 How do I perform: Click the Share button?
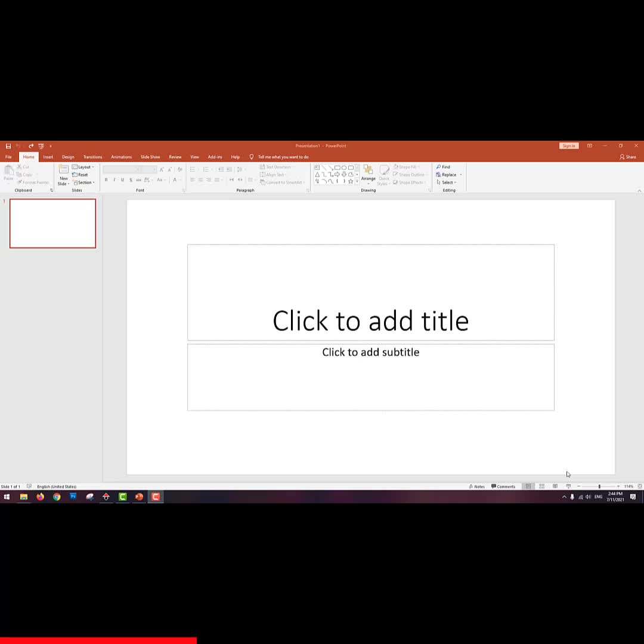pos(628,157)
